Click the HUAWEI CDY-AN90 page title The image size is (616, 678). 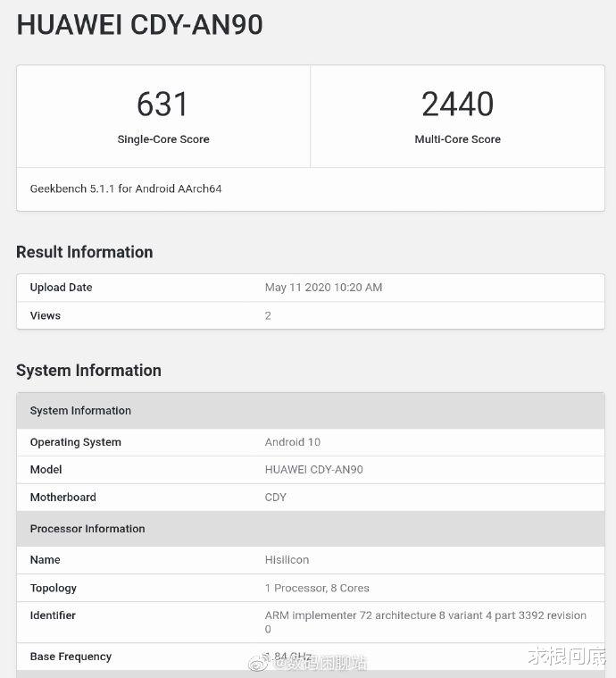tap(139, 25)
